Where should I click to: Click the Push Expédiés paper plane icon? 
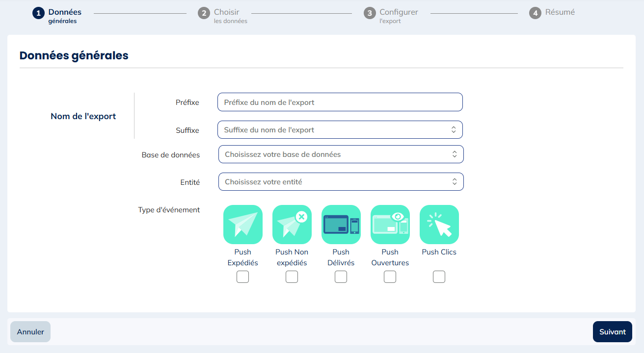pos(242,225)
